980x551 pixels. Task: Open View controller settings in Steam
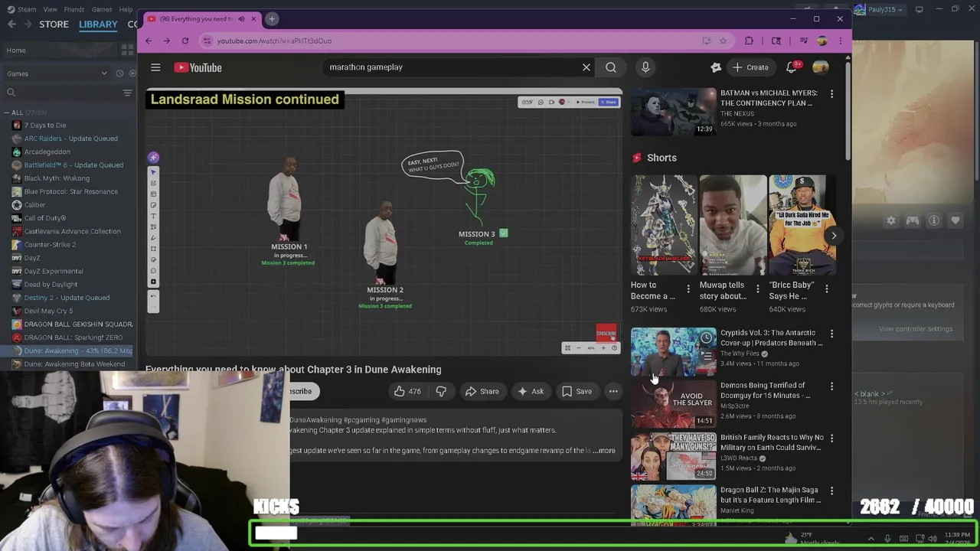(x=916, y=329)
